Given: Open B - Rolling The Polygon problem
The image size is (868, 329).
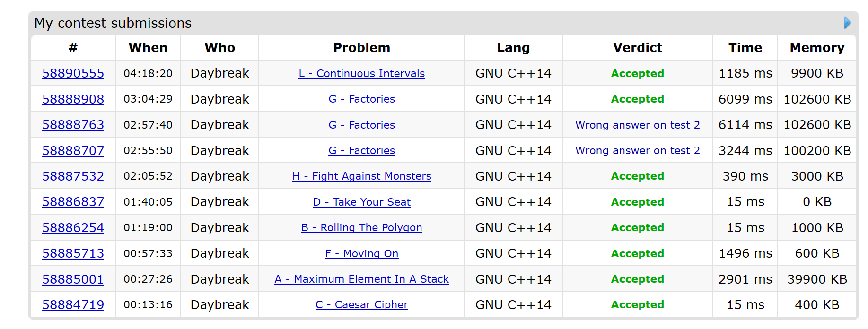Looking at the screenshot, I should (361, 228).
